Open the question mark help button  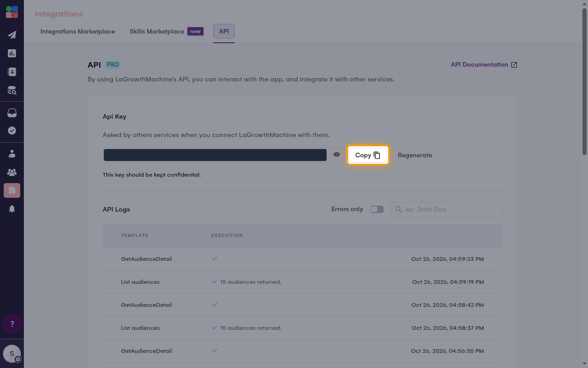click(x=12, y=324)
